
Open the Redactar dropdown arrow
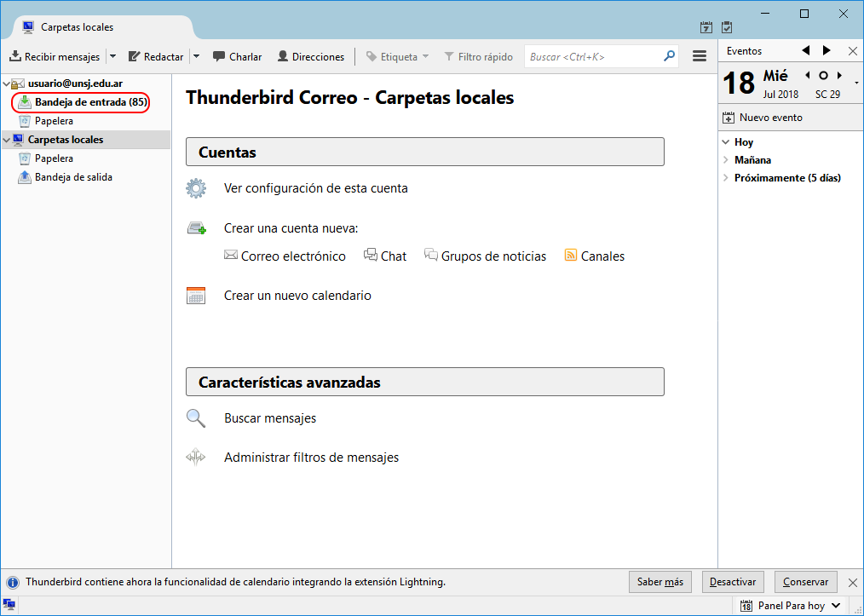point(196,56)
